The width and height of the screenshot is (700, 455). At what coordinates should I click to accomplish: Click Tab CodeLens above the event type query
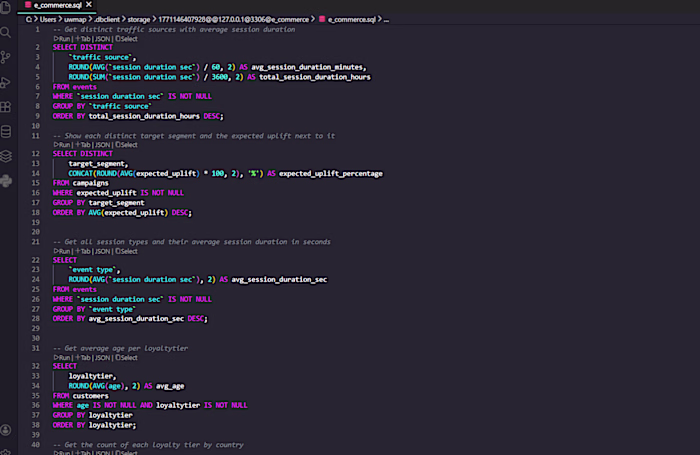83,251
